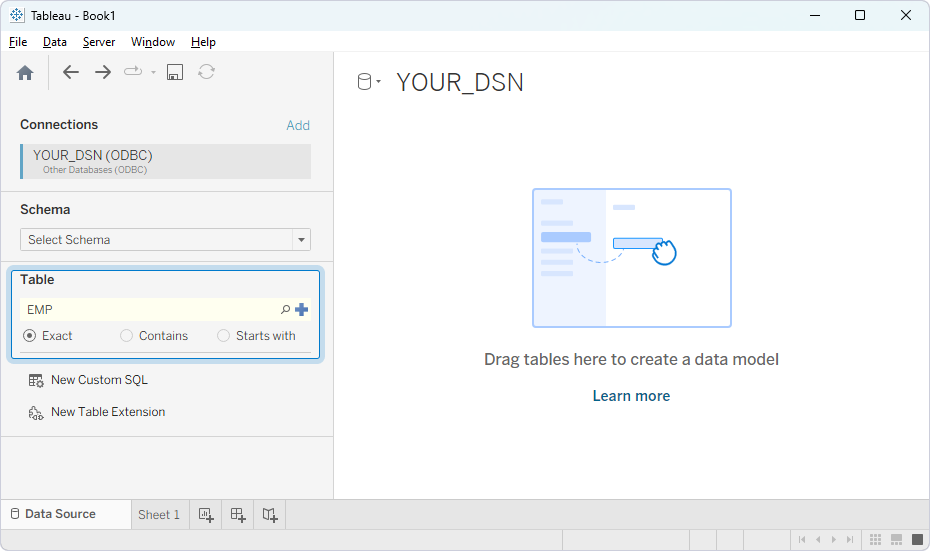Open the Help menu
Image resolution: width=930 pixels, height=551 pixels.
(203, 42)
